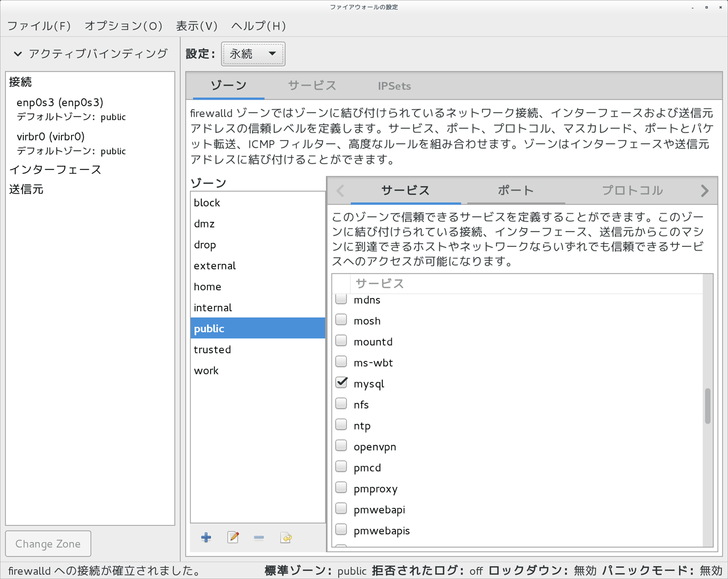Switch to the IPSets tab
The width and height of the screenshot is (728, 579).
(394, 86)
